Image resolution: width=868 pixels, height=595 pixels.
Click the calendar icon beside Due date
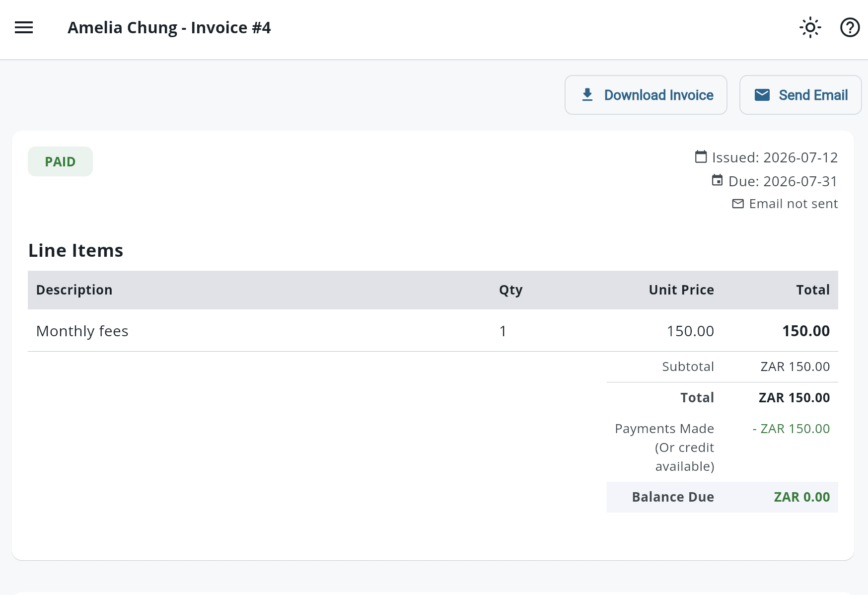(x=717, y=180)
